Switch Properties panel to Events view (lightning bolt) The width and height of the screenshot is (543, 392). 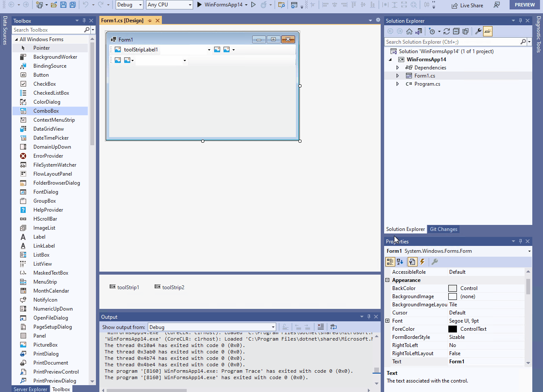(422, 261)
